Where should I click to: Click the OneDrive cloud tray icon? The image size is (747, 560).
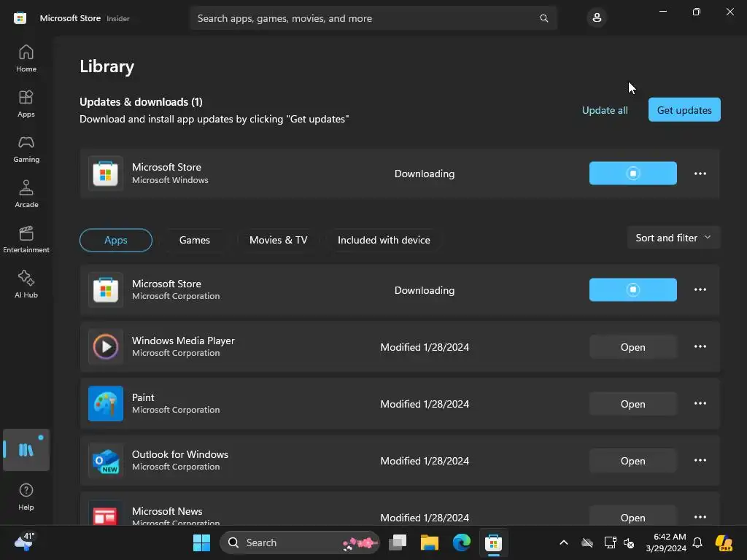point(587,542)
